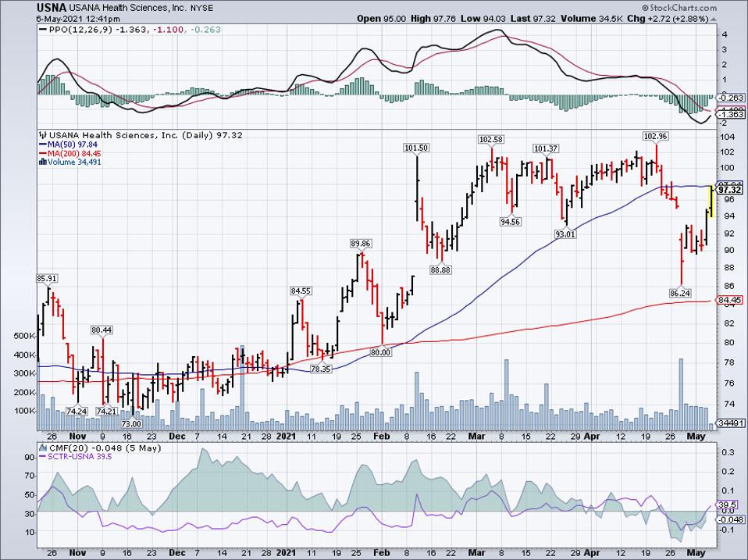This screenshot has height=560, width=748.
Task: Click the SCTR-USNA 39.5 legend
Action: click(80, 456)
